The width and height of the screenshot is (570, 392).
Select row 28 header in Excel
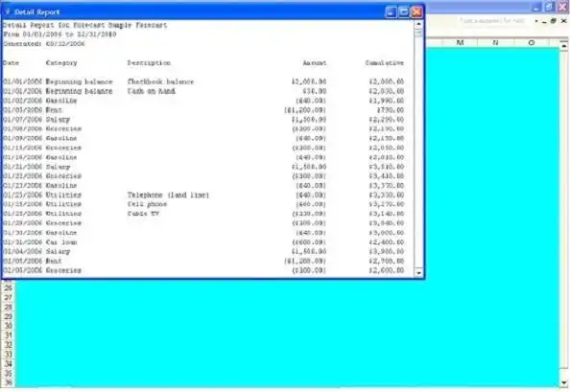click(9, 307)
